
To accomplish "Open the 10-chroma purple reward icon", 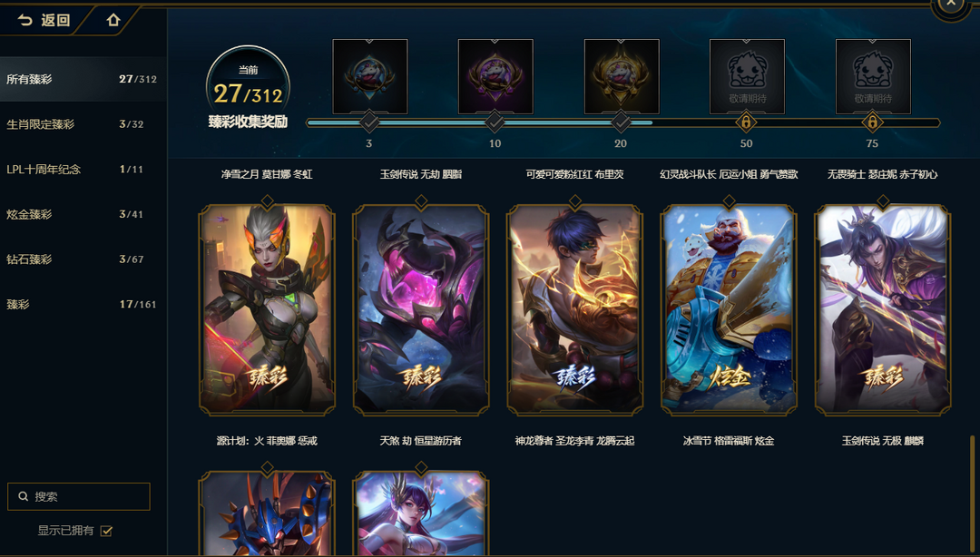I will [x=495, y=76].
